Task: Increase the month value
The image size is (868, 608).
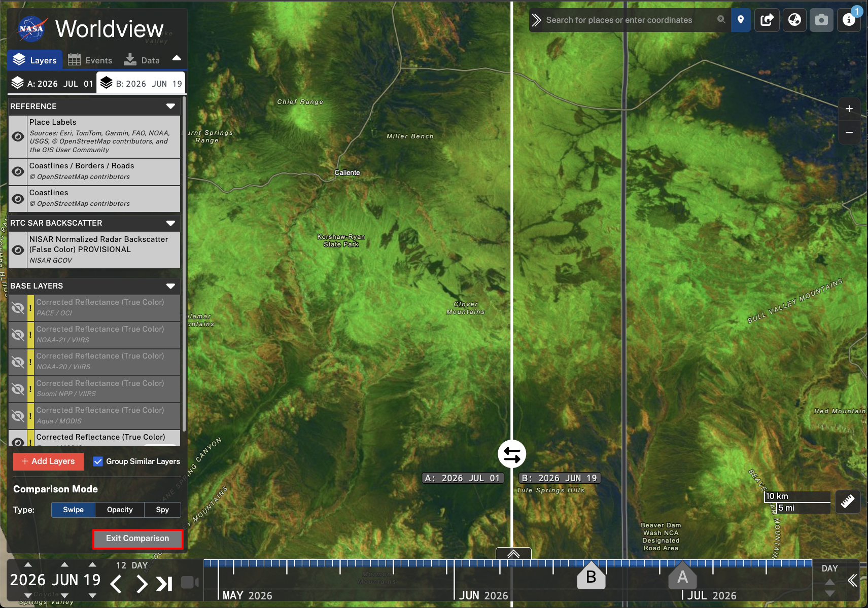Action: 64,564
